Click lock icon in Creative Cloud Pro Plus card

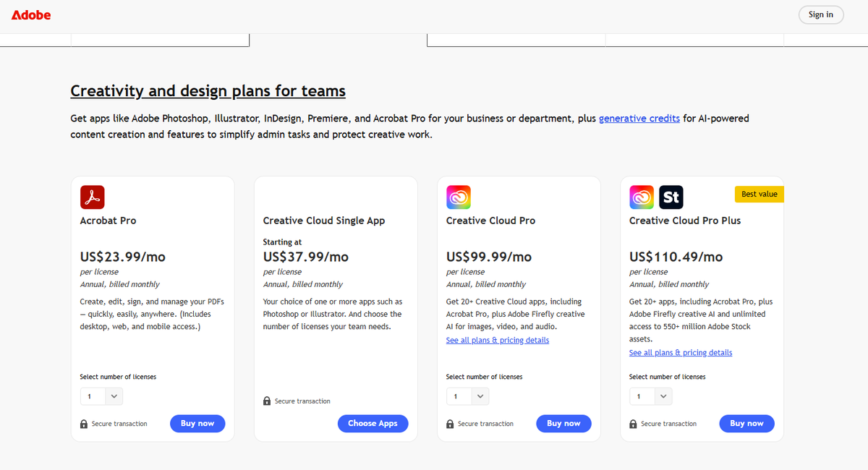[633, 424]
